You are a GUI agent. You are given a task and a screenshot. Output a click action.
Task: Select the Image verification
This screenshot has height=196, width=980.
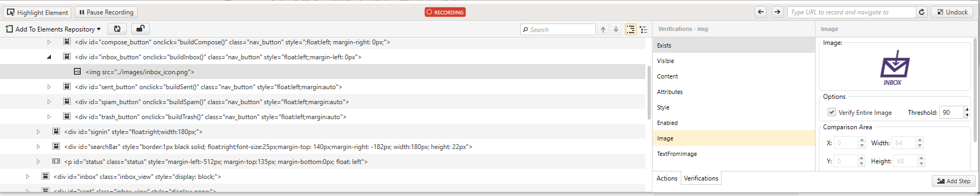coord(734,138)
